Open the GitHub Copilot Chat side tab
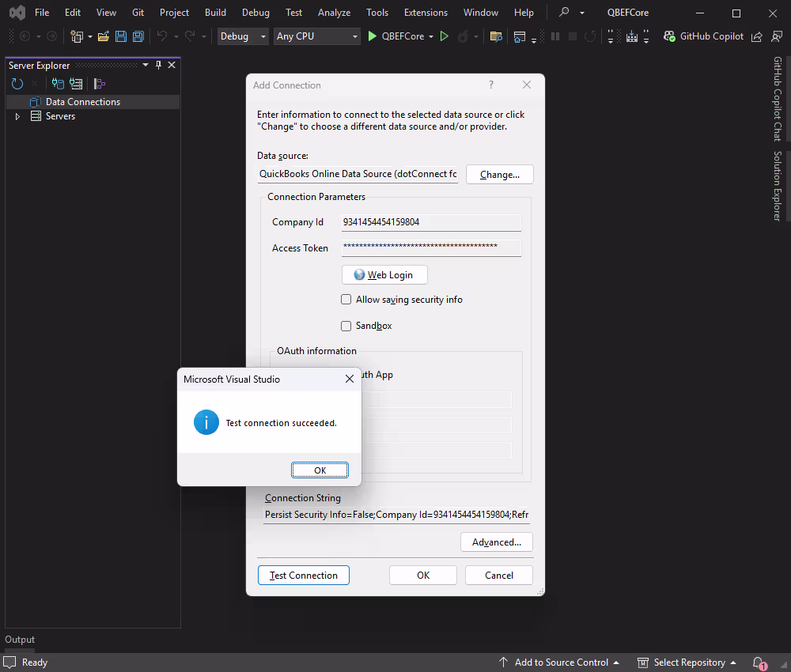This screenshot has height=672, width=791. pos(778,99)
